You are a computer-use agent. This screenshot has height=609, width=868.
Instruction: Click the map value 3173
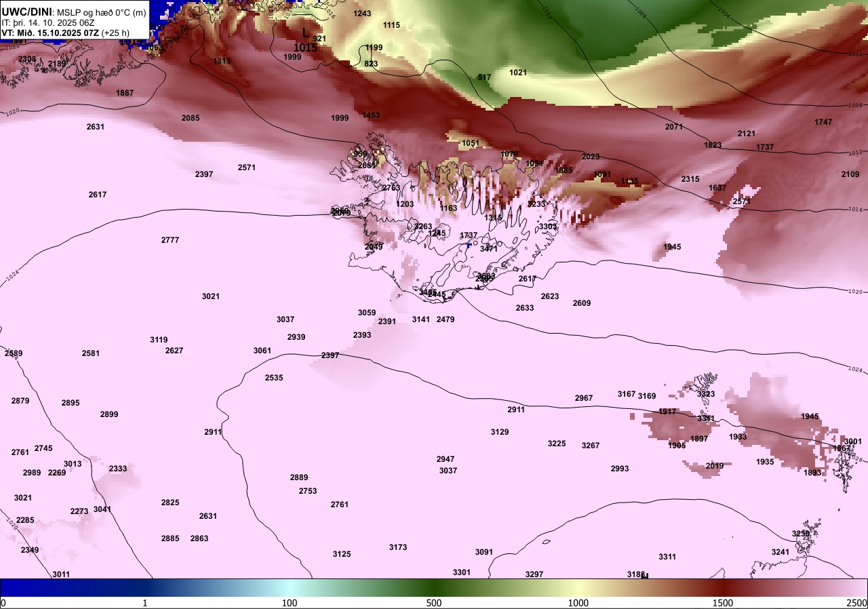[398, 547]
